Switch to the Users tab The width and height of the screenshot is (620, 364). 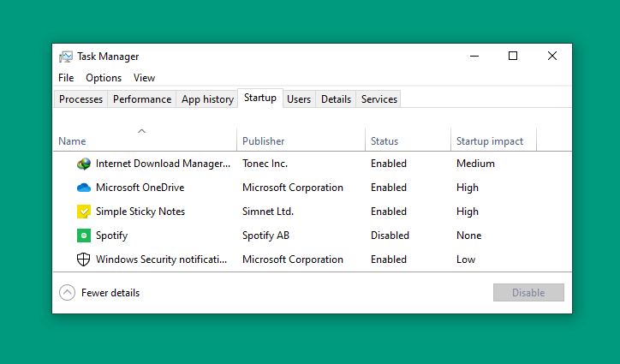coord(299,98)
